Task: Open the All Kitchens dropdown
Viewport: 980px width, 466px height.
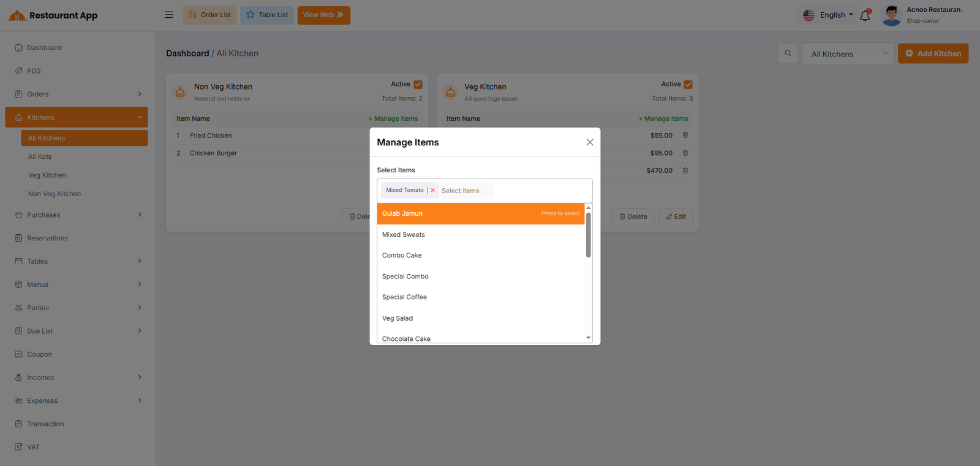Action: point(848,54)
